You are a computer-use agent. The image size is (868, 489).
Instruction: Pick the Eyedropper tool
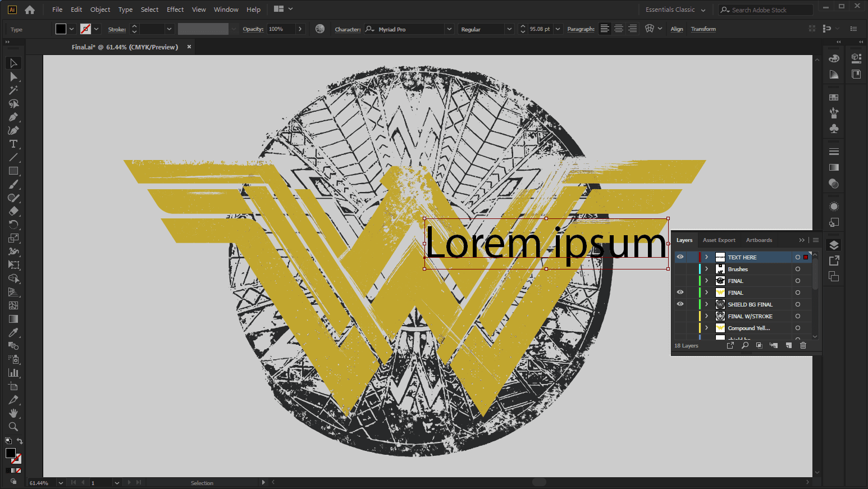[13, 333]
